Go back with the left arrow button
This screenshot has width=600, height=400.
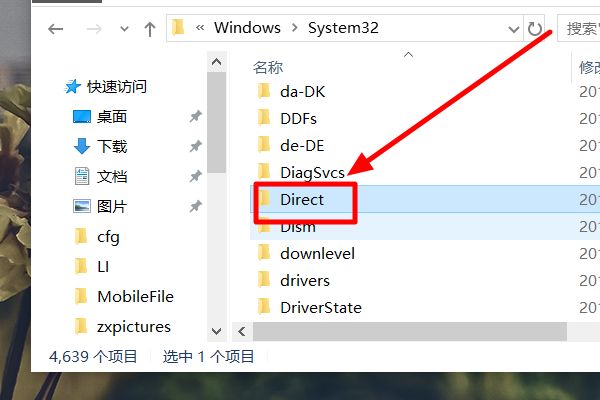tap(55, 29)
